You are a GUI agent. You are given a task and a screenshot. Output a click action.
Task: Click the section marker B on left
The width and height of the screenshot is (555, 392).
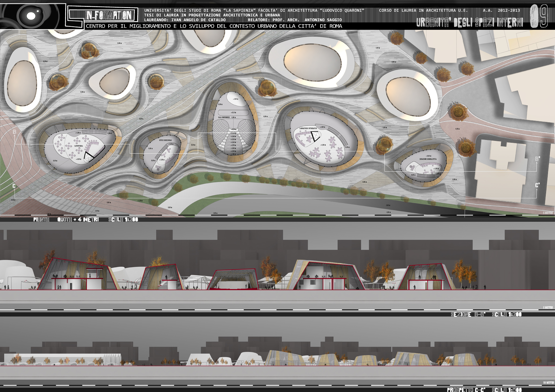coord(14,132)
